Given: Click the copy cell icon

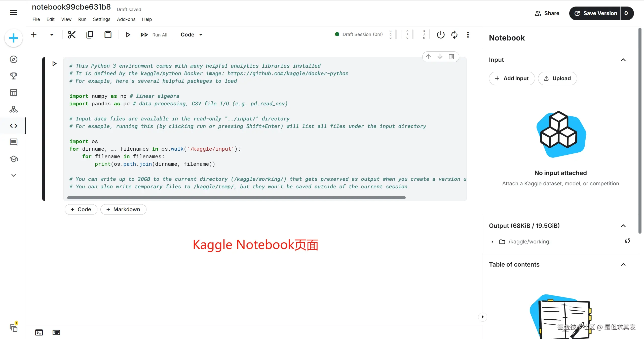Looking at the screenshot, I should tap(90, 35).
